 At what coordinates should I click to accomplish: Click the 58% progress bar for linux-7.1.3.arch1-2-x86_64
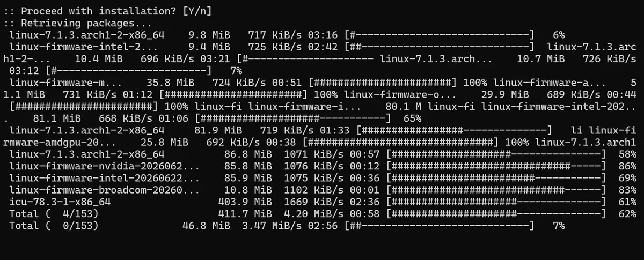[x=496, y=154]
